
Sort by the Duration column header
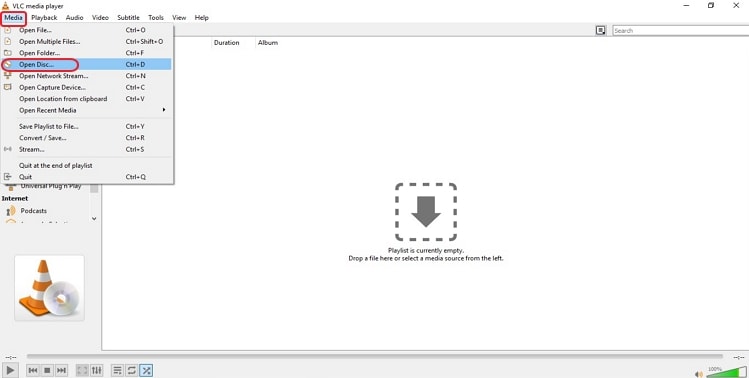pos(226,43)
